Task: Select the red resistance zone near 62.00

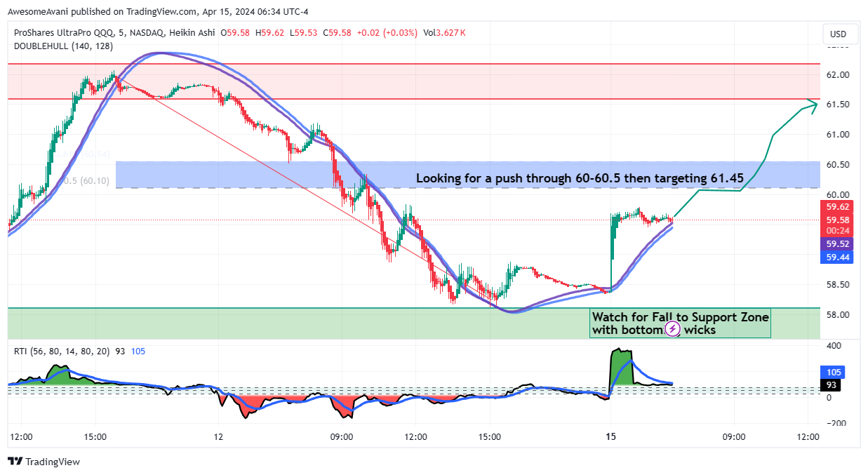Action: [x=414, y=81]
